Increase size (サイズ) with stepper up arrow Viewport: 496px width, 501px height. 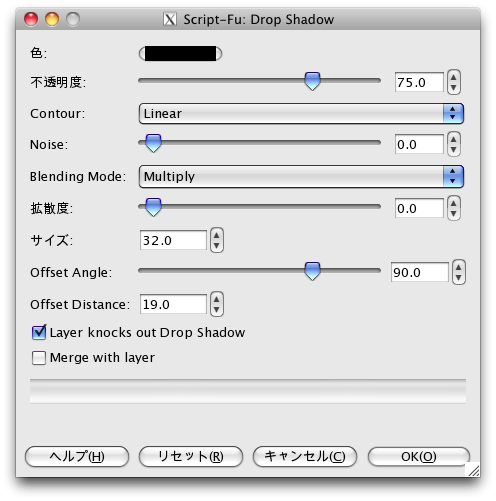217,235
